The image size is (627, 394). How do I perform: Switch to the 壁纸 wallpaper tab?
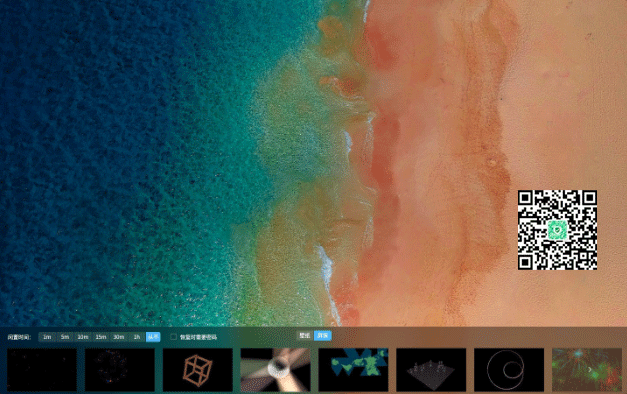305,336
